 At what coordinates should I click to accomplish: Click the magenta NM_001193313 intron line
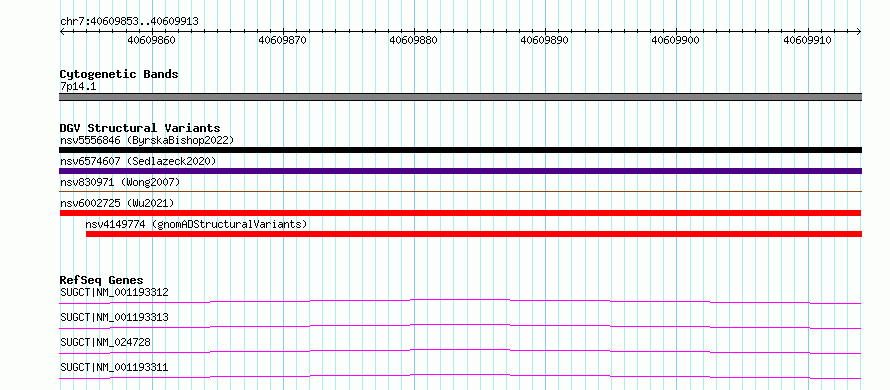[x=460, y=326]
